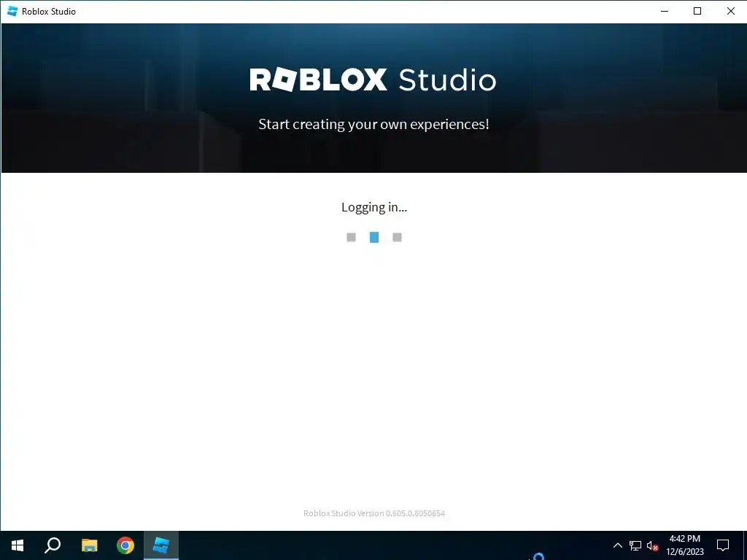Click the muted volume speaker icon
The width and height of the screenshot is (747, 560).
pyautogui.click(x=653, y=545)
